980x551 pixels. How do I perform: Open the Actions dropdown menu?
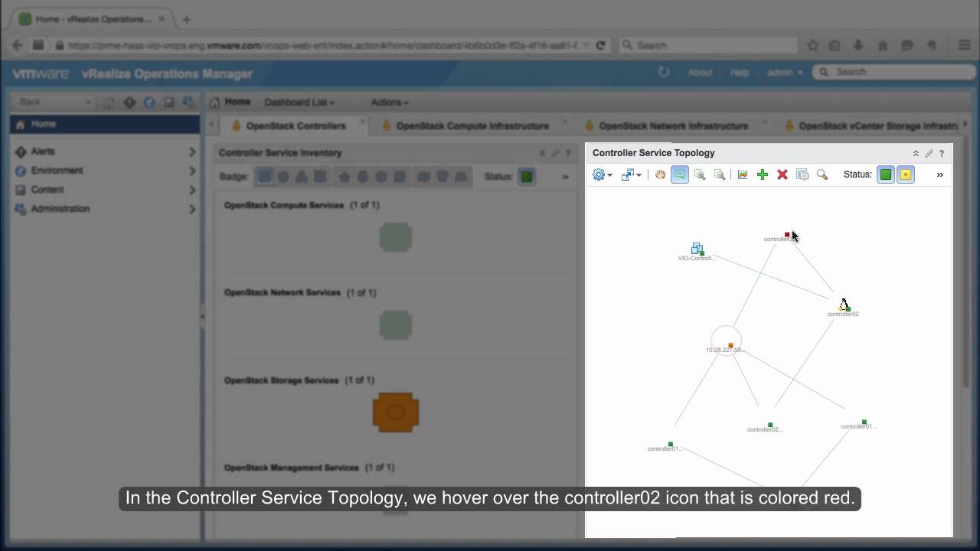pos(389,103)
